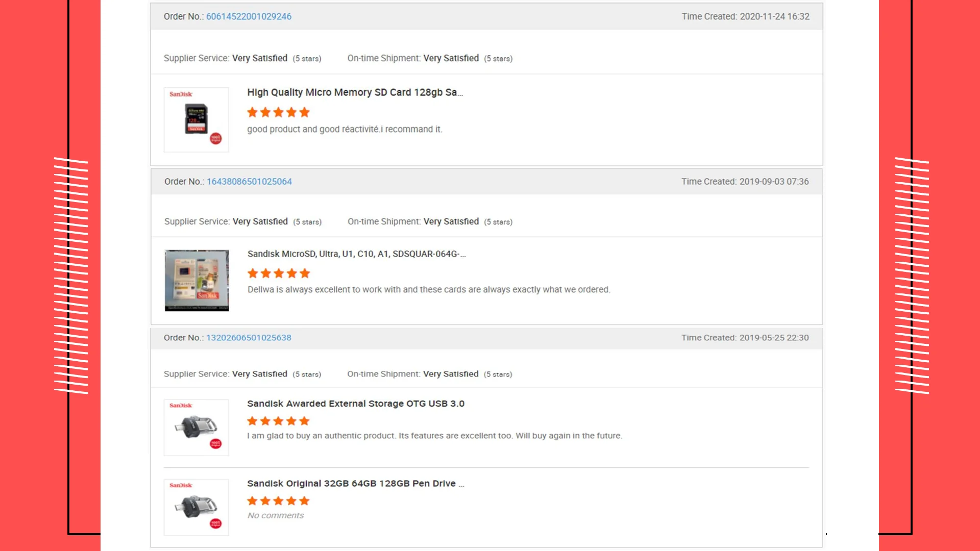Open order number 60614522001029246 link
Screen dimensions: 980x551
click(249, 16)
